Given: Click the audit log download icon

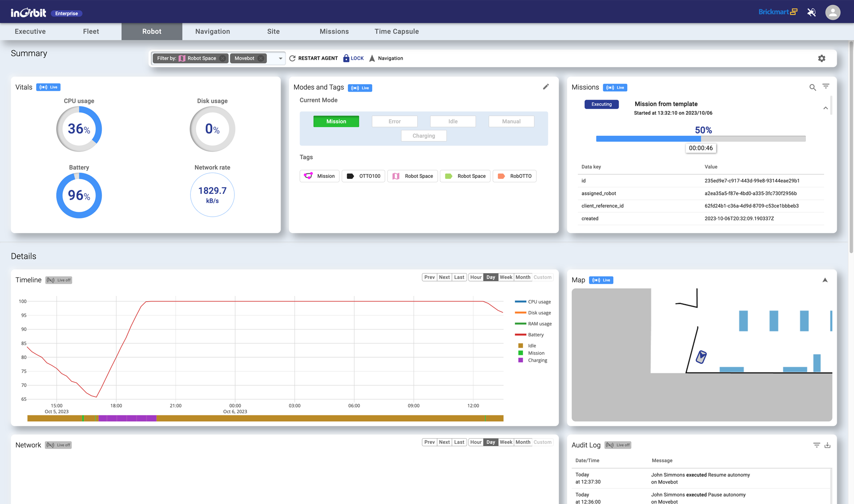Looking at the screenshot, I should 827,444.
